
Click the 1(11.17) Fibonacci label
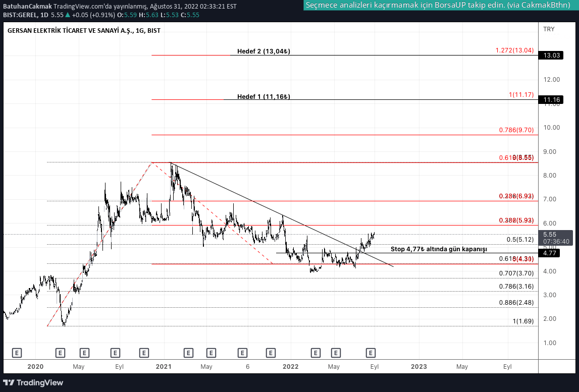521,95
